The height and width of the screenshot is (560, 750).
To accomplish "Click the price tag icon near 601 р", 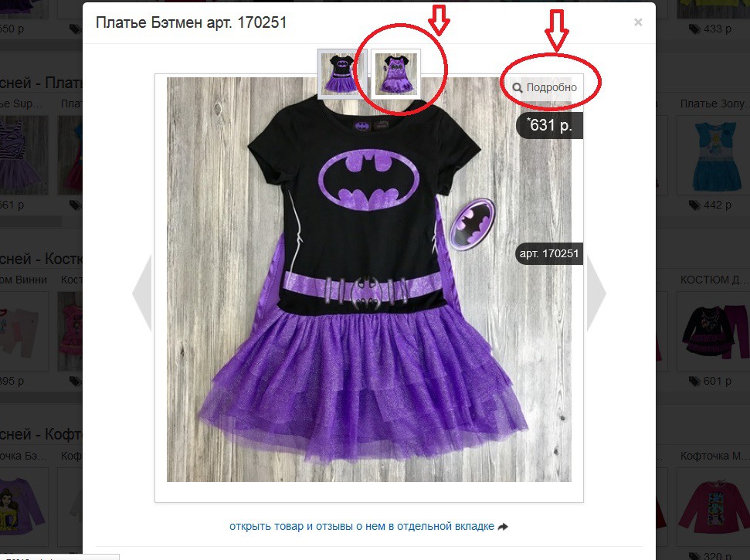I will point(694,382).
